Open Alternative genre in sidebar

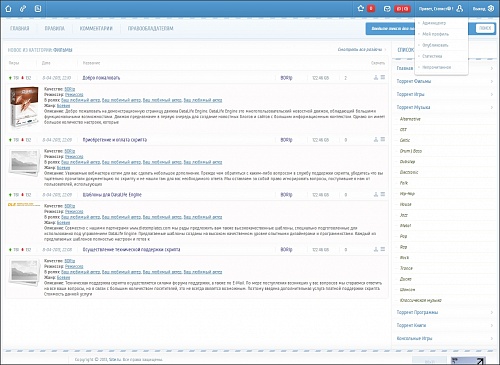[410, 119]
